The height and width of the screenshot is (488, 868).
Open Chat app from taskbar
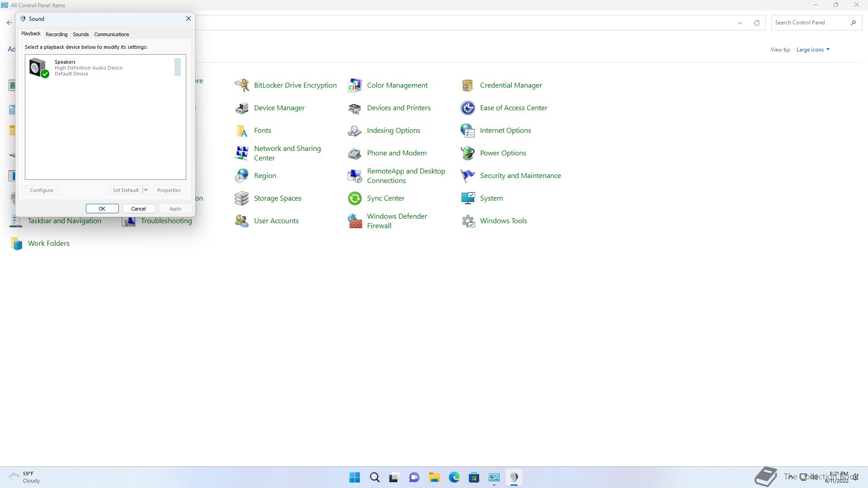pos(415,477)
